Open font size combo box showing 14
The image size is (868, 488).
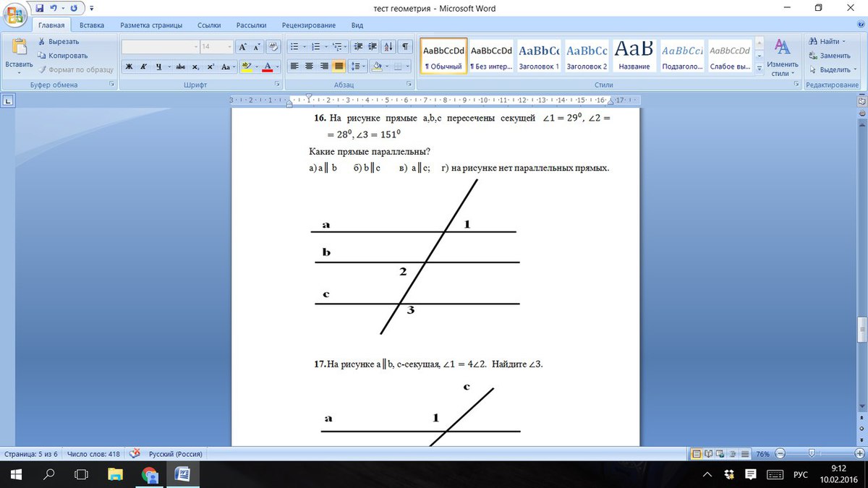point(216,46)
